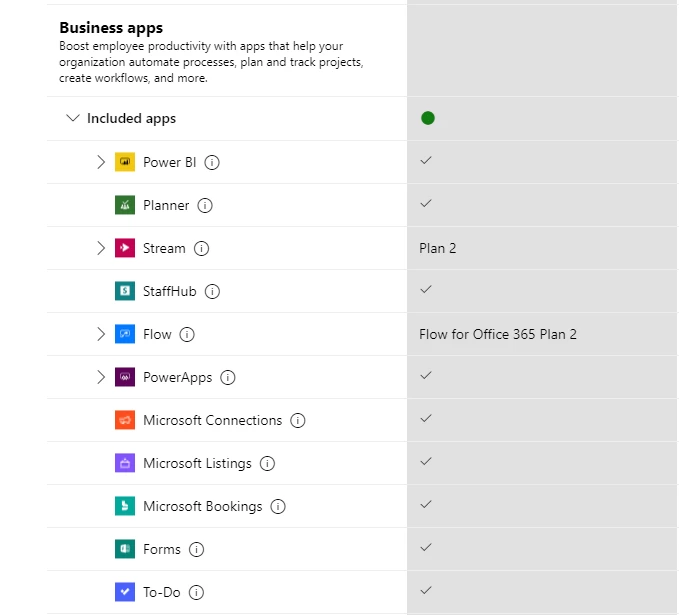679x615 pixels.
Task: Click the 'StaffHub' label text
Action: coord(169,291)
